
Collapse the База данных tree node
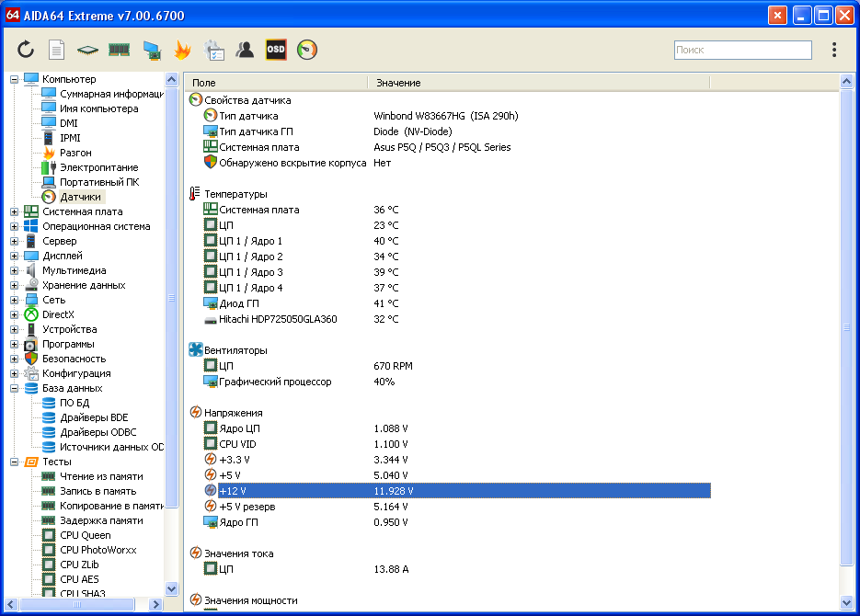pyautogui.click(x=14, y=388)
